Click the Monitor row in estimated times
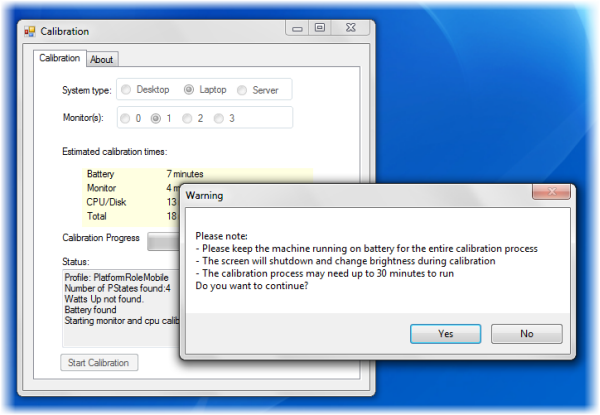This screenshot has width=600, height=415. 131,188
